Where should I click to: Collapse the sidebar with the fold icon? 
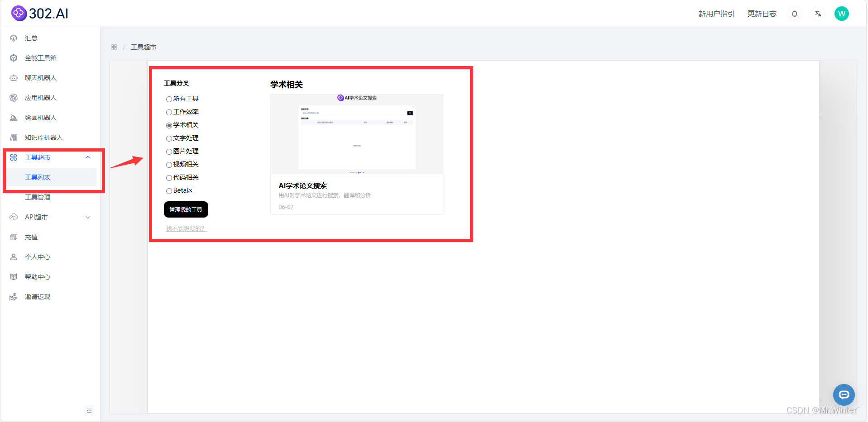(x=89, y=411)
